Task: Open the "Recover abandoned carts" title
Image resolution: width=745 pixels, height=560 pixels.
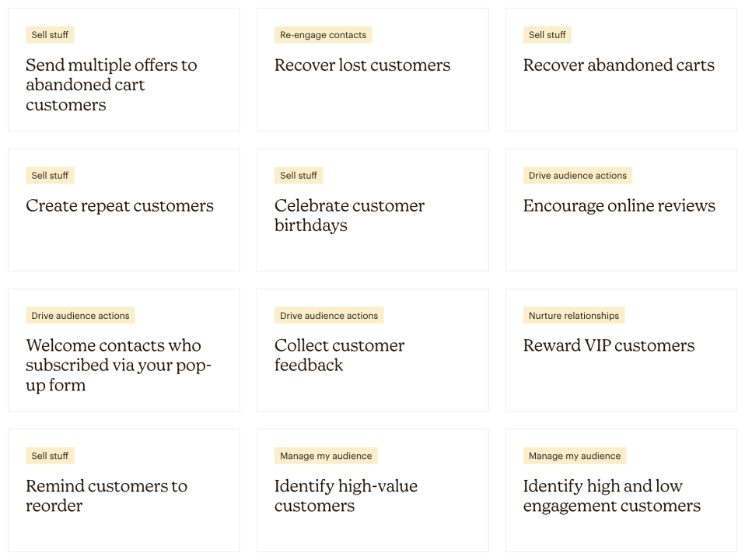Action: pyautogui.click(x=618, y=65)
